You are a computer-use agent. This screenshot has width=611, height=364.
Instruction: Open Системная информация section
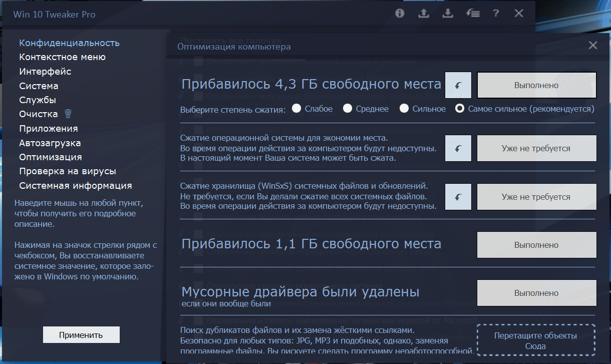[76, 186]
